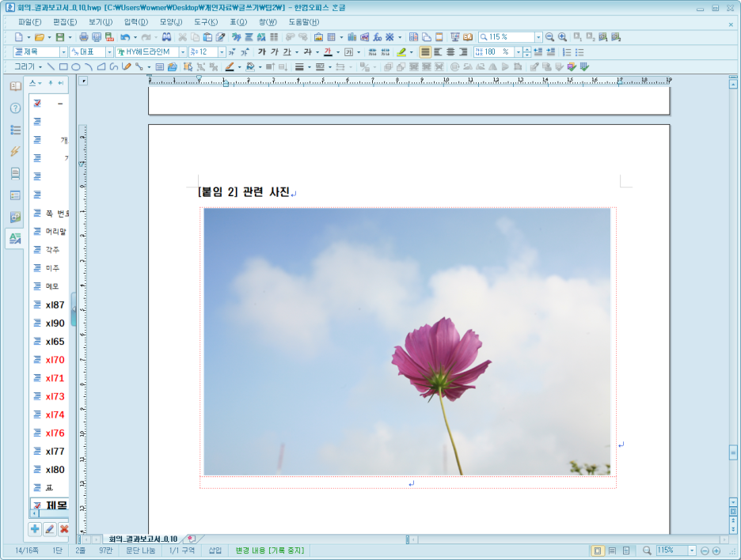Screen dimensions: 741x560
Task: Click the 삽입 insert mode indicator
Action: pos(215,551)
